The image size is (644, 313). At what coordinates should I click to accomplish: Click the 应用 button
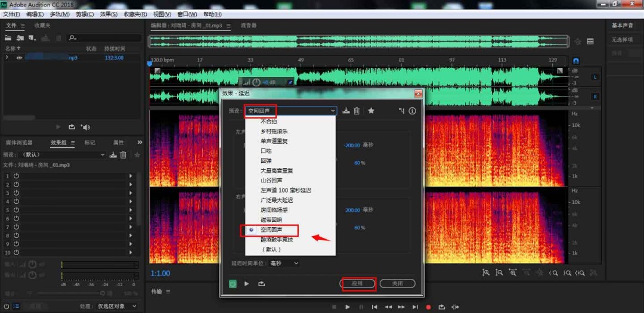tap(358, 284)
